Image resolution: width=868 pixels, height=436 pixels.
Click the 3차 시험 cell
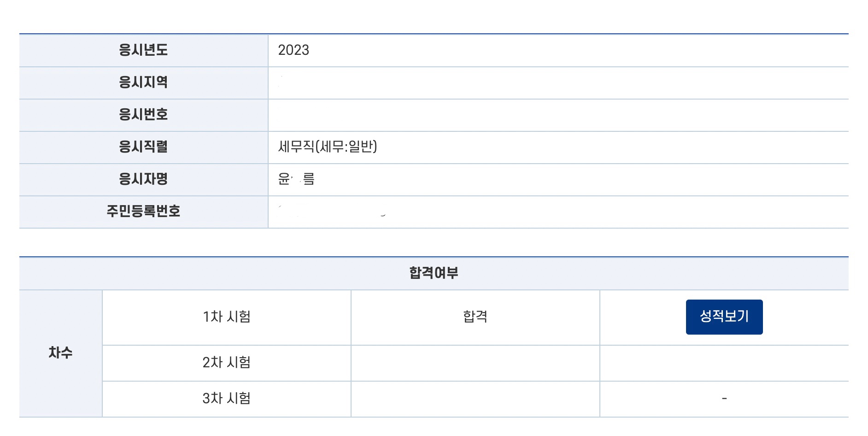tap(226, 398)
